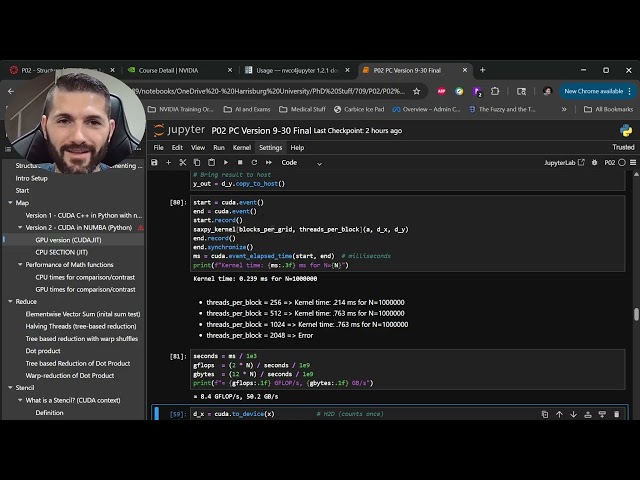640x480 pixels.
Task: Open the Help menu
Action: pos(297,148)
